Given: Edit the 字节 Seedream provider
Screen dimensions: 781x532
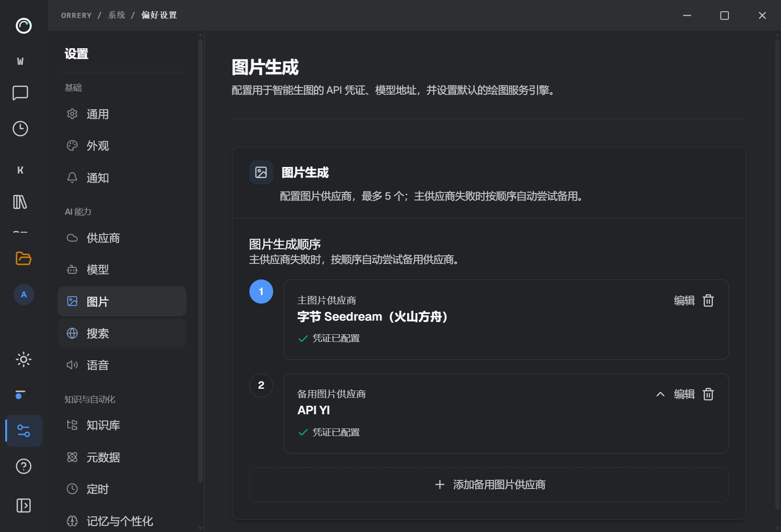Looking at the screenshot, I should (684, 300).
